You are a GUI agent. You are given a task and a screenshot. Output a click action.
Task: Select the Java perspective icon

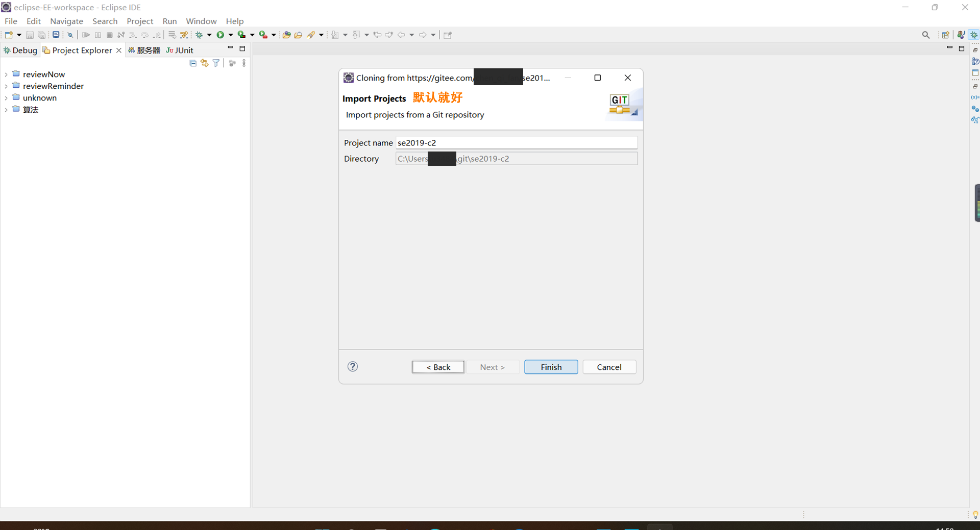tap(962, 35)
